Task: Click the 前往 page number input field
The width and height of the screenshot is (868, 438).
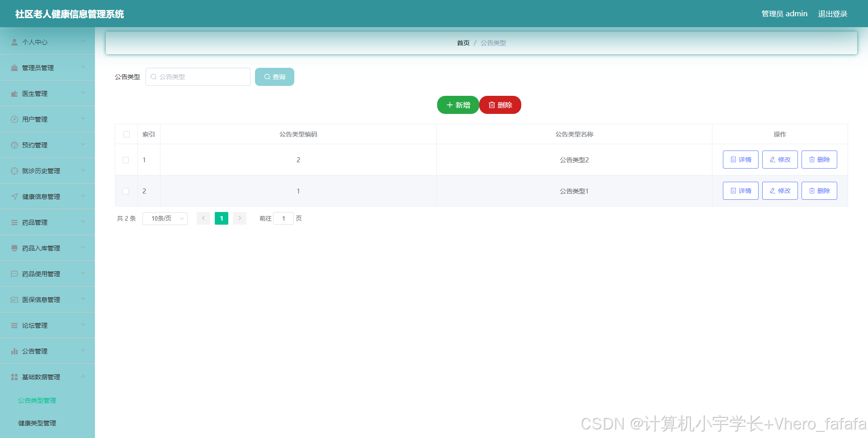Action: tap(283, 218)
